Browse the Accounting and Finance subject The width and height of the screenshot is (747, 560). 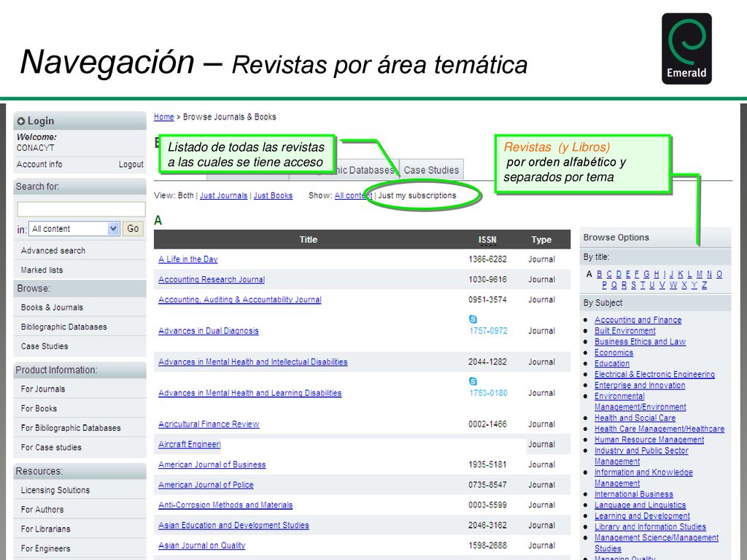(638, 320)
